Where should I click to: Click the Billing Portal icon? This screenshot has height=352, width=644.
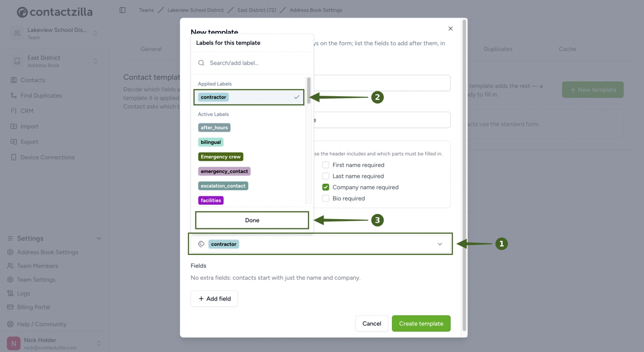(10, 307)
